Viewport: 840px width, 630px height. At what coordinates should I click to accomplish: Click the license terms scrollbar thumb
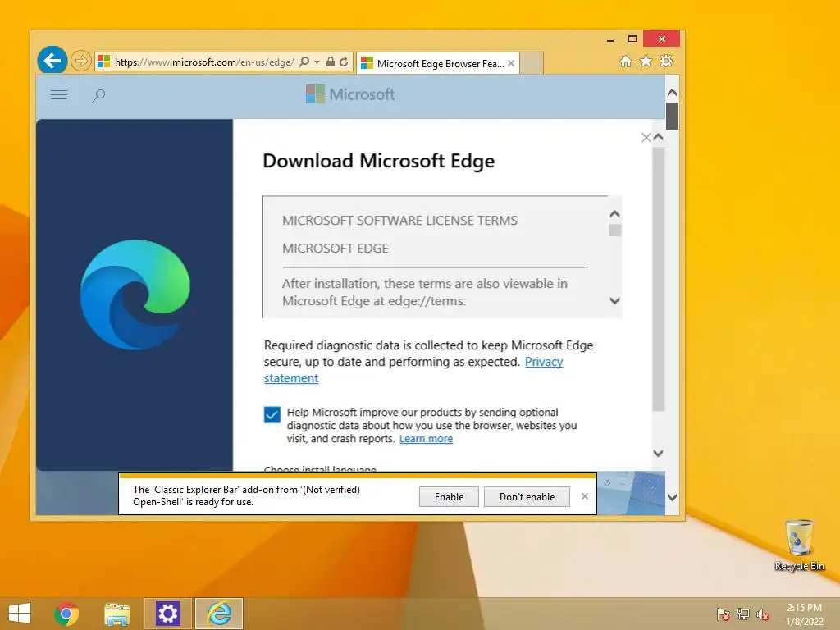coord(615,231)
